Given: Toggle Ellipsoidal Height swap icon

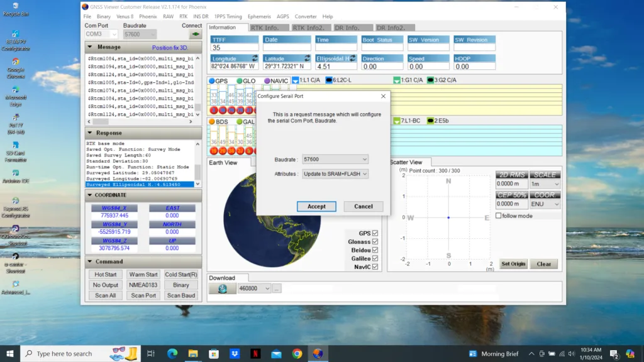Looking at the screenshot, I should click(x=352, y=58).
